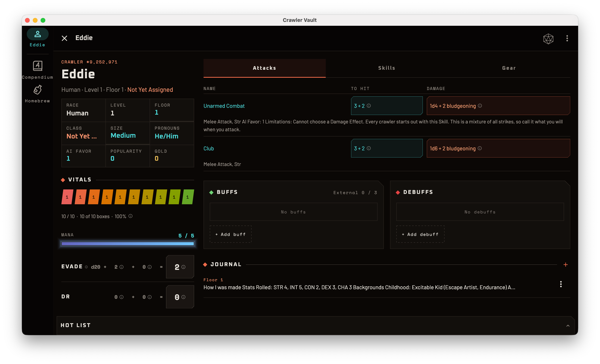Toggle the last green health box
Viewport: 600px width, 364px height.
188,197
